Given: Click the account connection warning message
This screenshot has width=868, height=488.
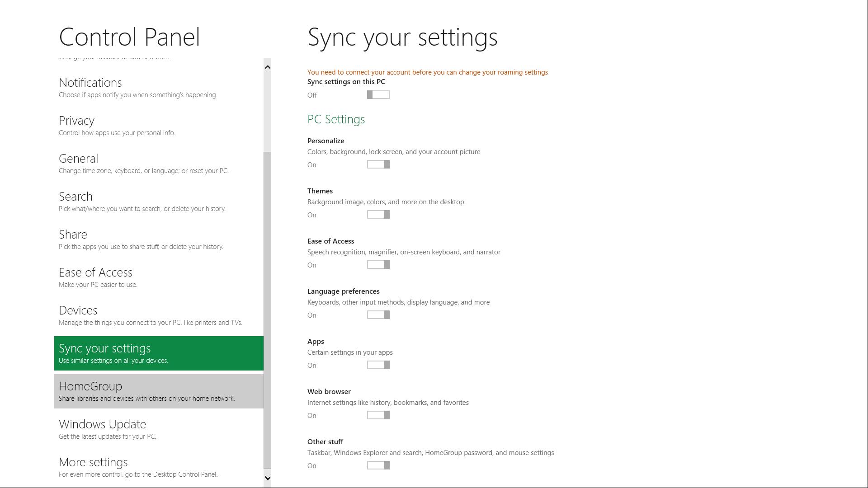Looking at the screenshot, I should pos(428,72).
